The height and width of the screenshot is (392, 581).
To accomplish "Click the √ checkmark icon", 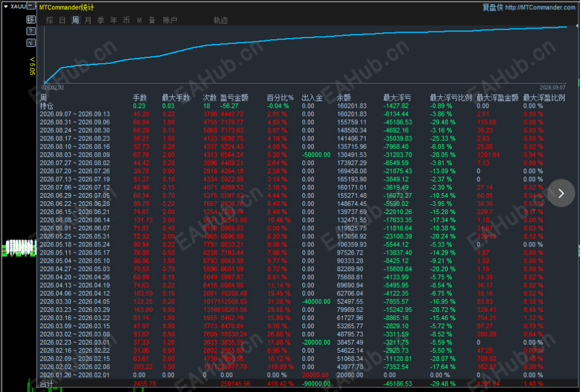I will click(31, 43).
